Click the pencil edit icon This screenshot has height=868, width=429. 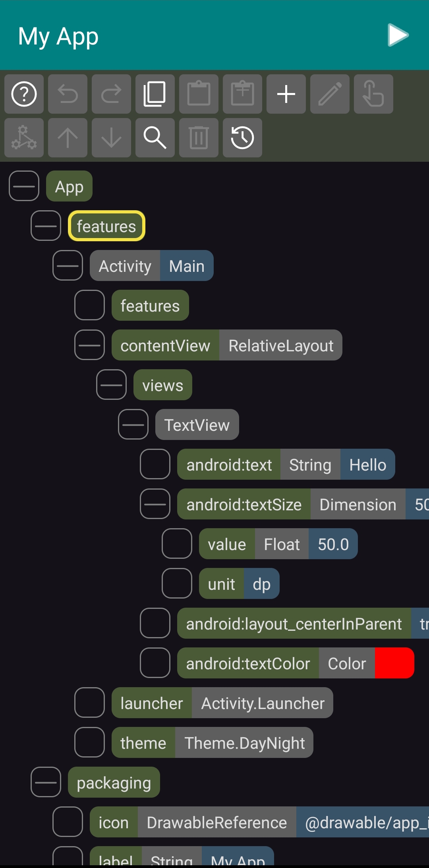pos(330,94)
